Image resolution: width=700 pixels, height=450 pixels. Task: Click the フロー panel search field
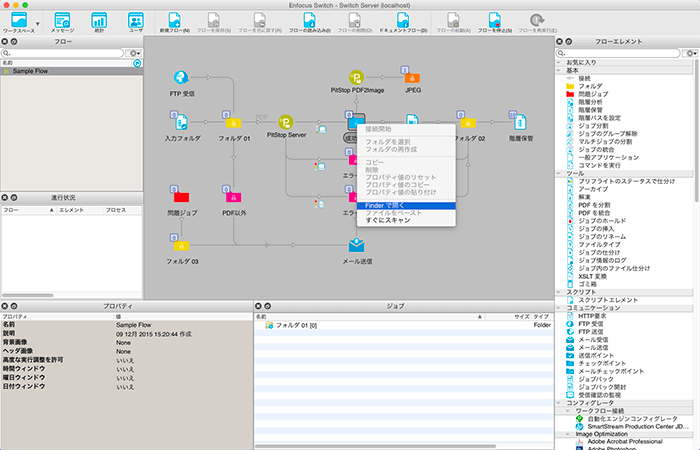[x=62, y=53]
